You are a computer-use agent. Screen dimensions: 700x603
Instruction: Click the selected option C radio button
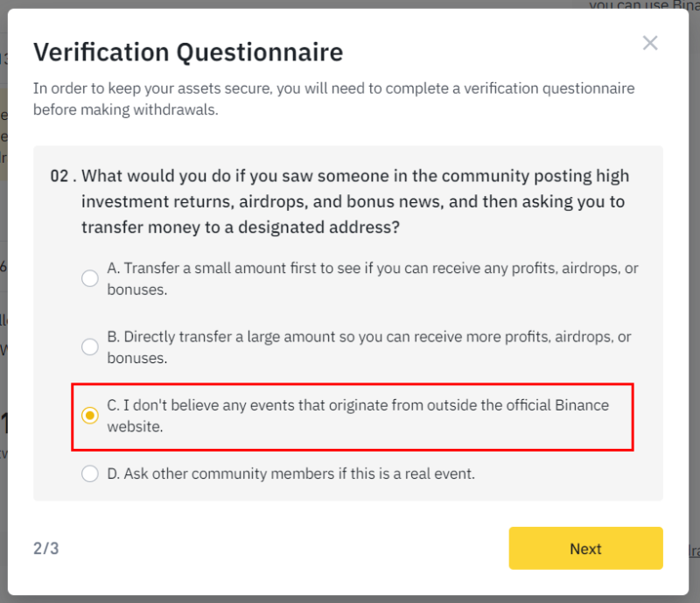coord(90,416)
